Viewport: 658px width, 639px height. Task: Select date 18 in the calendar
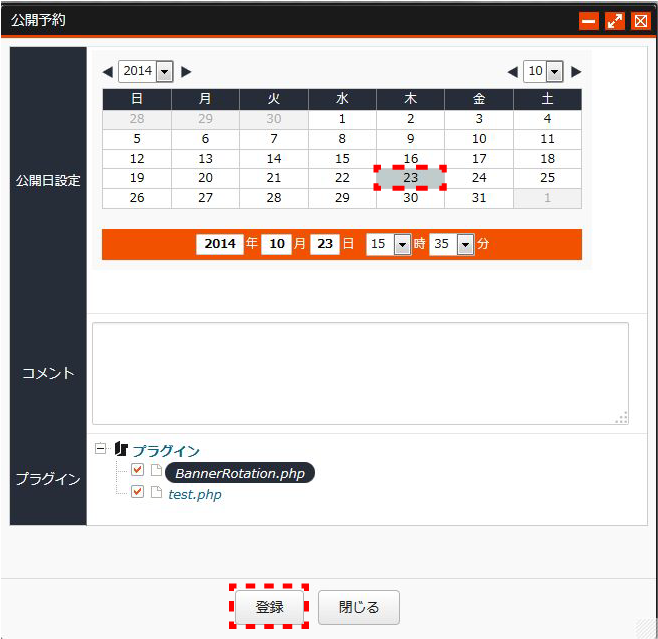547,159
